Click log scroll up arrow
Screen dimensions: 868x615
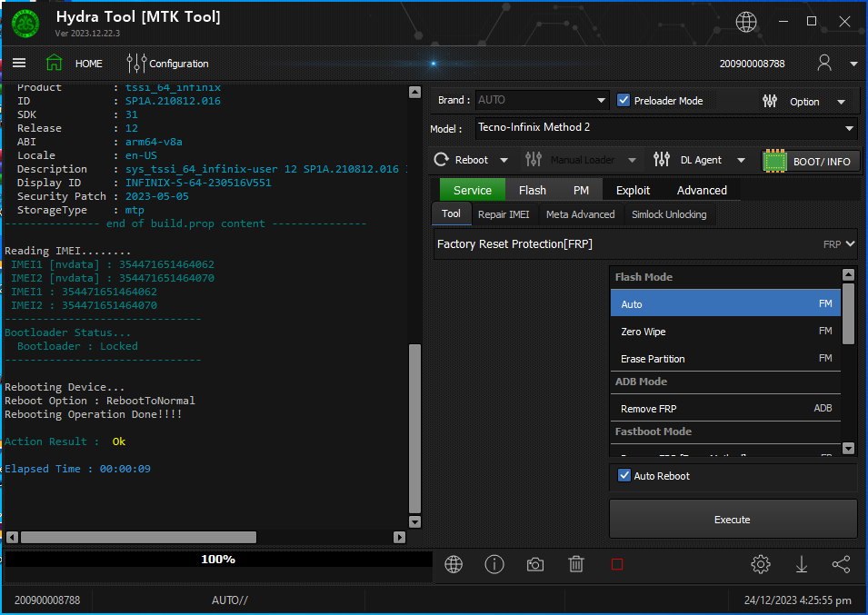(414, 92)
